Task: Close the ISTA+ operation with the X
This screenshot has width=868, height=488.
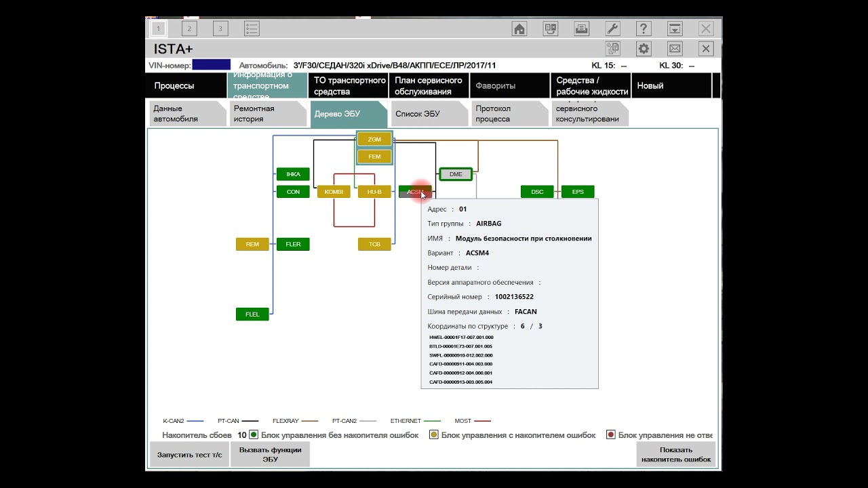Action: pyautogui.click(x=706, y=49)
